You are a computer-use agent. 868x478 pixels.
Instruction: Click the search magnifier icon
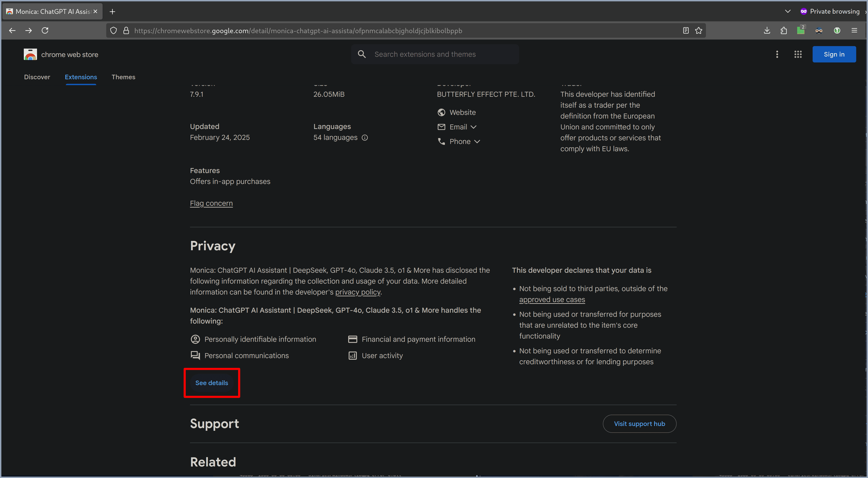[x=362, y=54]
